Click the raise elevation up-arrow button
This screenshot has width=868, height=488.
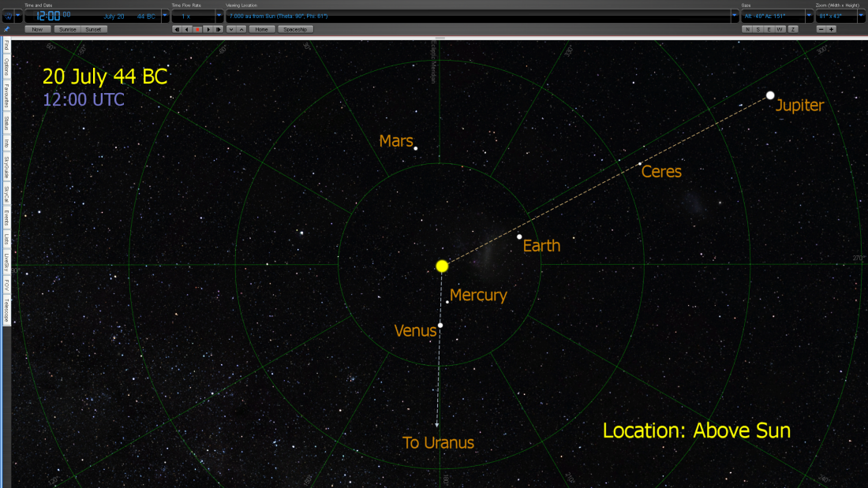tap(242, 29)
